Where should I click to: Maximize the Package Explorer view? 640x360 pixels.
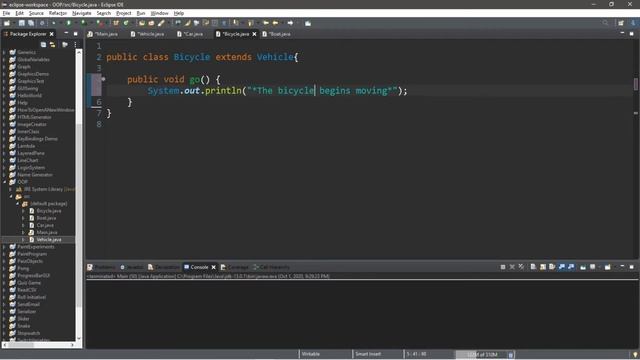[76, 33]
